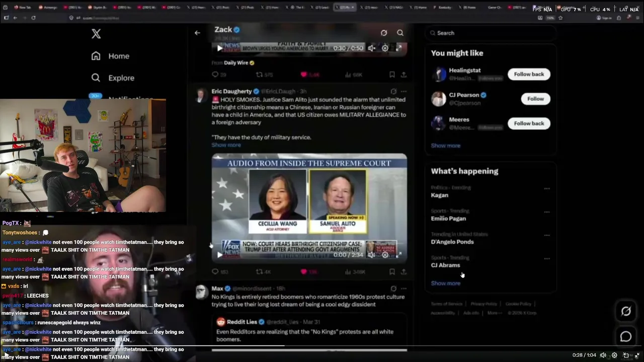Viewport: 644px width, 362px height.
Task: Open the quoted Reddit Lies post
Action: click(x=309, y=331)
